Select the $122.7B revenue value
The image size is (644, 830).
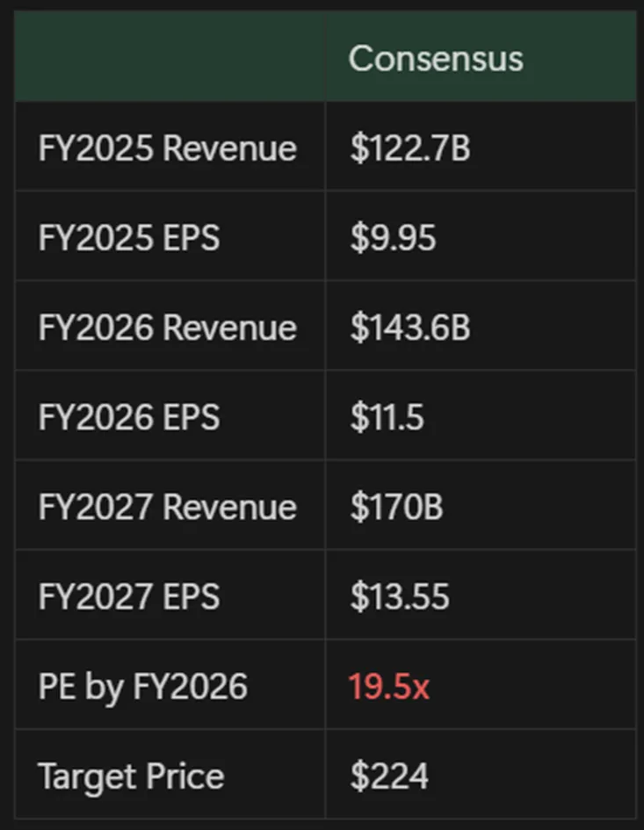(410, 148)
